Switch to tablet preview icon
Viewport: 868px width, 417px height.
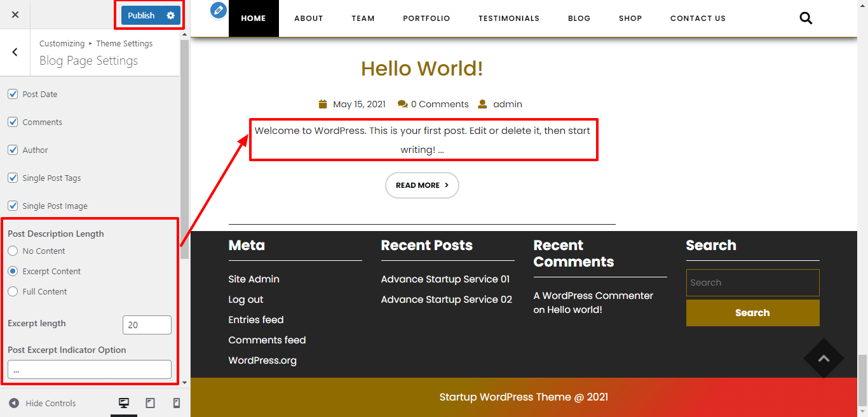[x=151, y=403]
